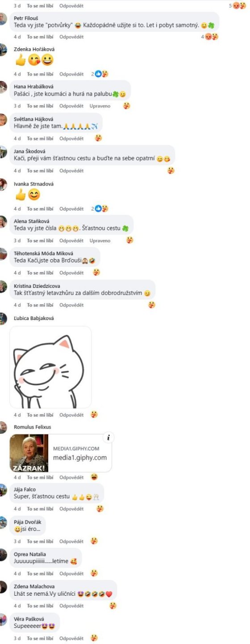Click reaction emoji under Petr Filouš comment
Screen dimensions: 250x644
(211, 37)
